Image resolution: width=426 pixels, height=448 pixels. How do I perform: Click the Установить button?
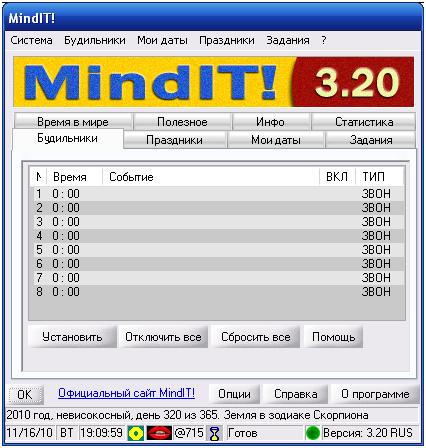[72, 337]
